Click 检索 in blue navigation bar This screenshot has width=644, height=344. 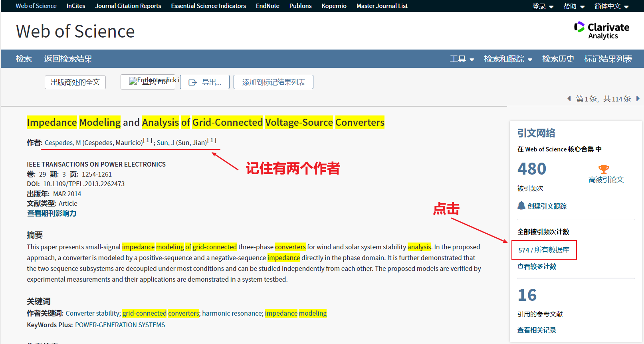[24, 59]
